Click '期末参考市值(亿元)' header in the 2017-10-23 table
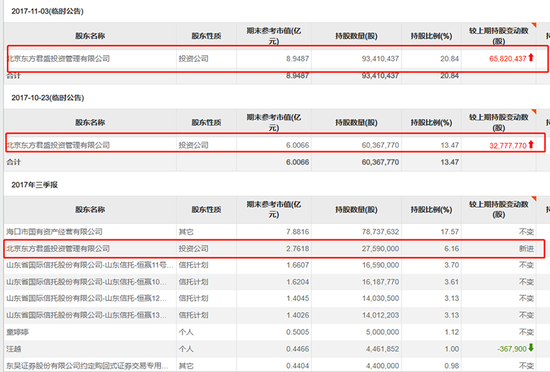The height and width of the screenshot is (372, 550). [x=274, y=122]
